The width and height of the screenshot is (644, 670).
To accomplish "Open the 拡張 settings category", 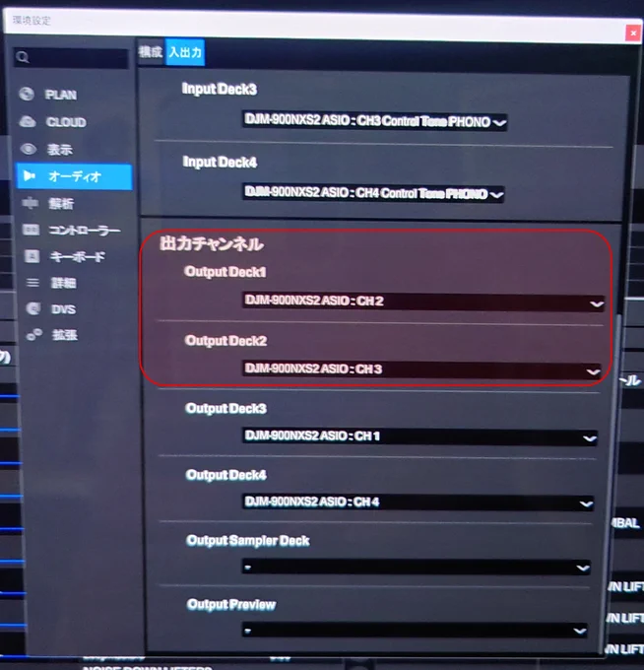I will [64, 335].
